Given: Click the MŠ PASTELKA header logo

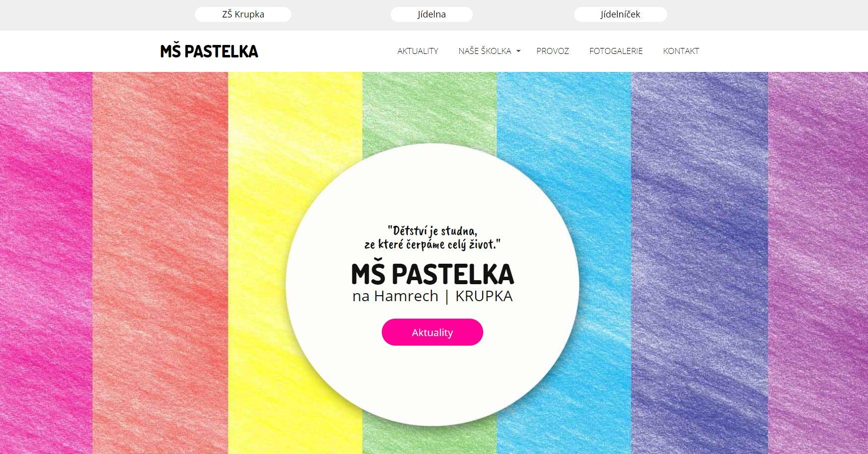Looking at the screenshot, I should (x=209, y=51).
